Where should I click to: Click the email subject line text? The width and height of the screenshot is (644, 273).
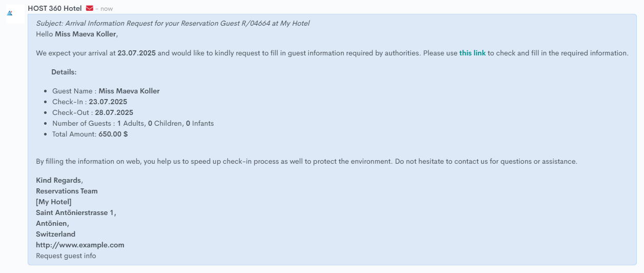tap(173, 23)
